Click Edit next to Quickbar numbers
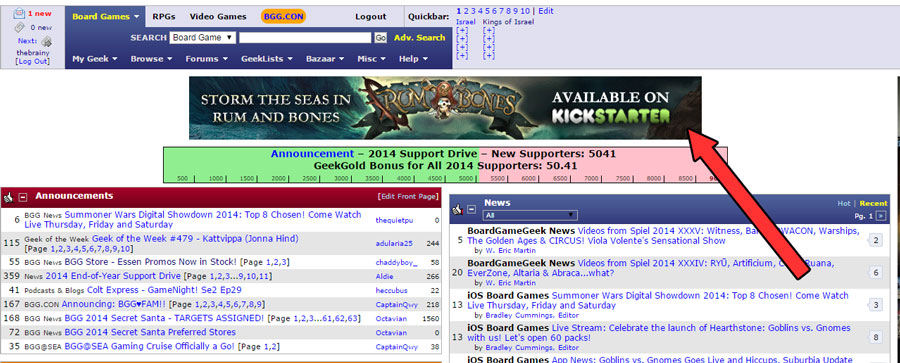 (546, 11)
